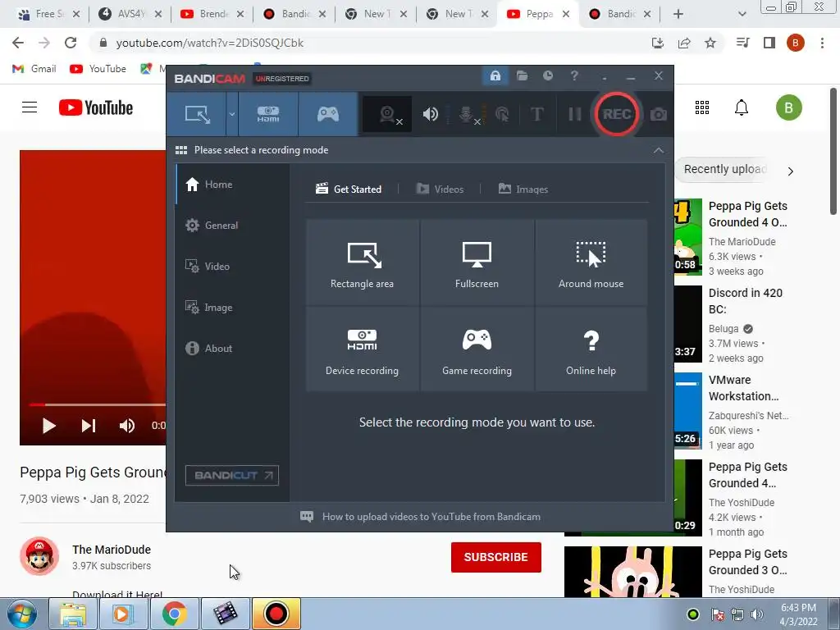
Task: Reload the page in Chrome
Action: coord(71,43)
